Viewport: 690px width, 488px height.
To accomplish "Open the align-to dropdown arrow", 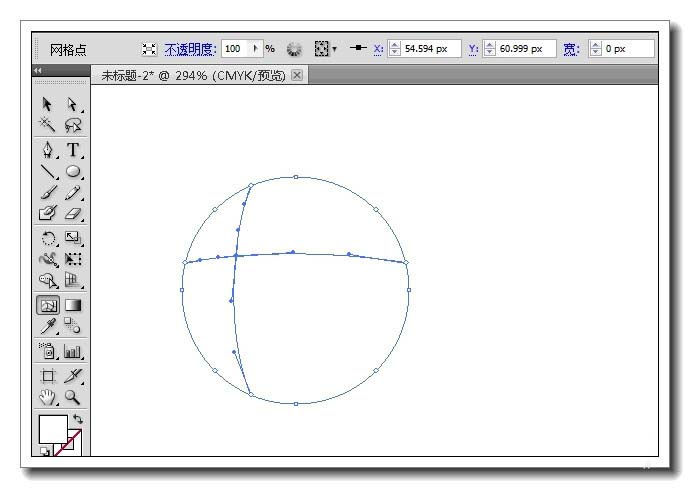I will 335,49.
